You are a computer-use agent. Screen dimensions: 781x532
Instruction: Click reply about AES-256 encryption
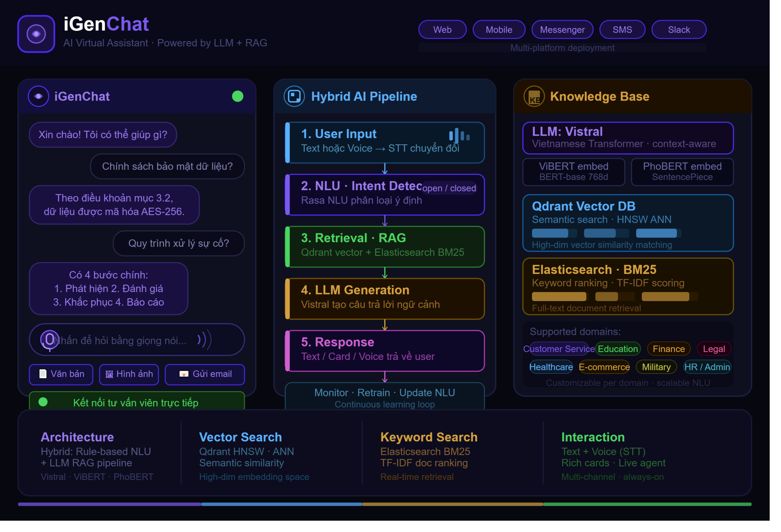114,205
